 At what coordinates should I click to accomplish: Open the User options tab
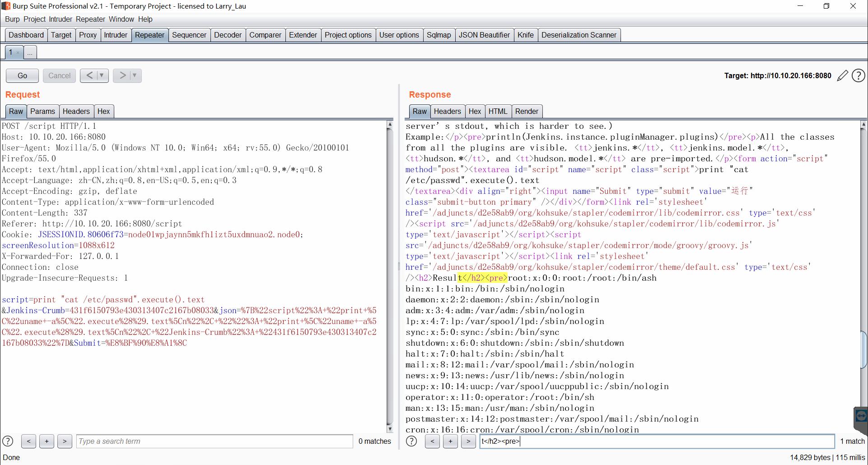point(399,35)
